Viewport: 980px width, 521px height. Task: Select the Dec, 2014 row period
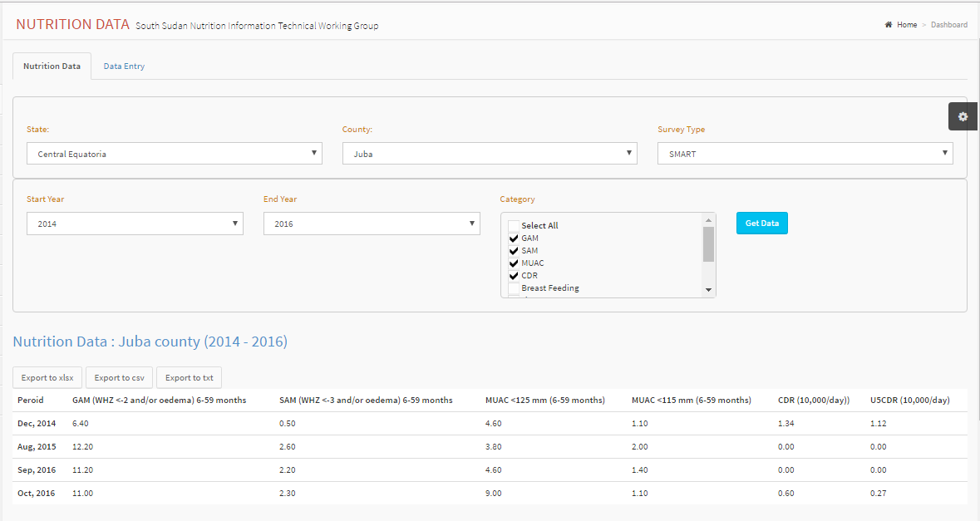(37, 424)
